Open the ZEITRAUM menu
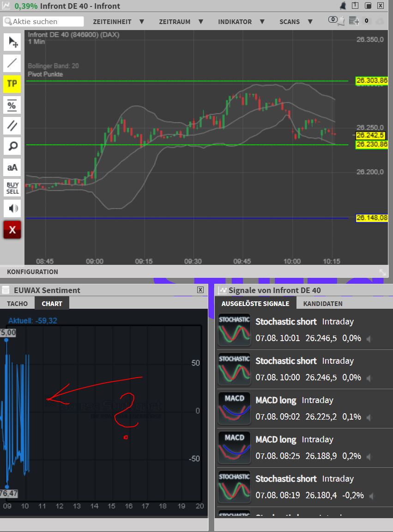 [x=175, y=22]
